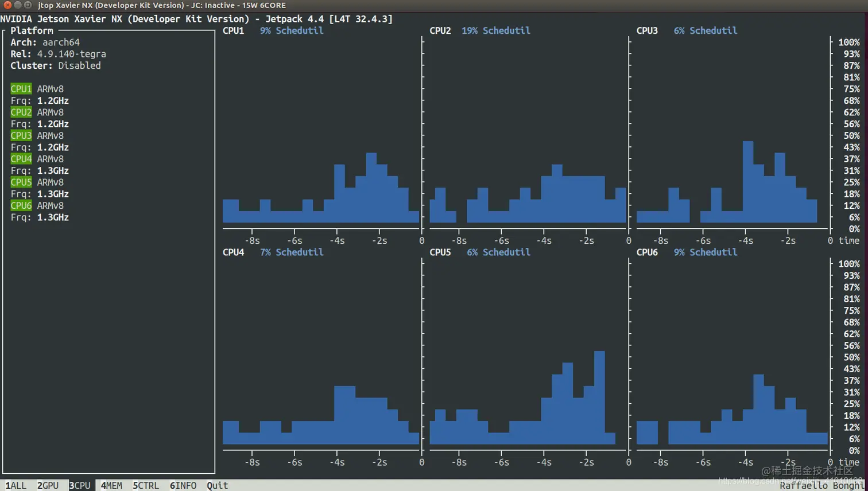Click the CPU1 usage histogram bars
Viewport: 868px width, 491px height.
coord(321,188)
